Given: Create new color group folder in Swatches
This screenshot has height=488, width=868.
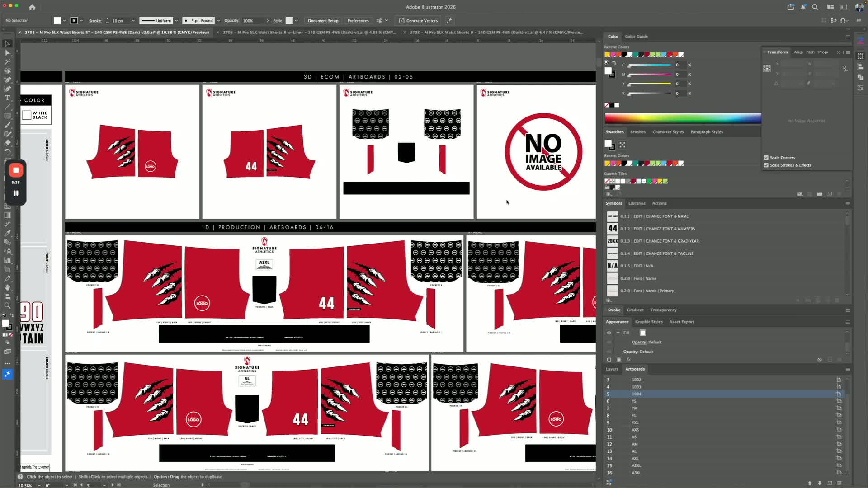Looking at the screenshot, I should point(820,194).
